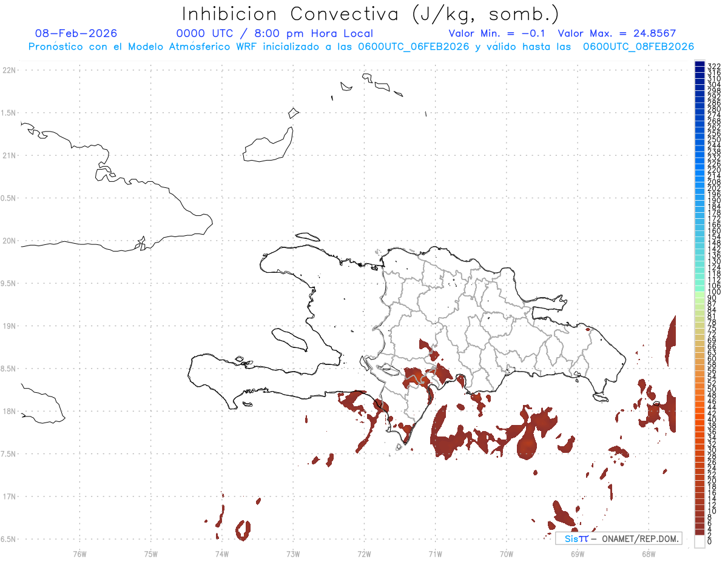728x562 pixels.
Task: Pick the white swatch beside 0 in colorbar
Action: click(x=699, y=541)
